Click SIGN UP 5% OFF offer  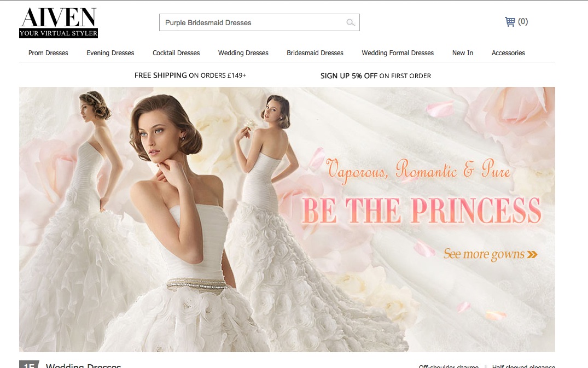376,76
